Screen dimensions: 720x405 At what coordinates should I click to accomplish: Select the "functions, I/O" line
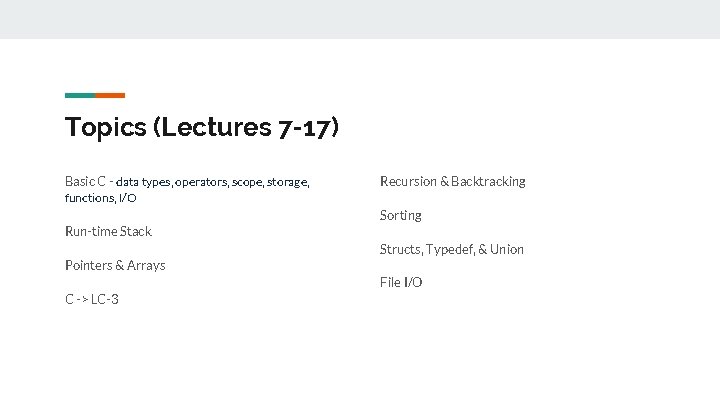pos(100,198)
